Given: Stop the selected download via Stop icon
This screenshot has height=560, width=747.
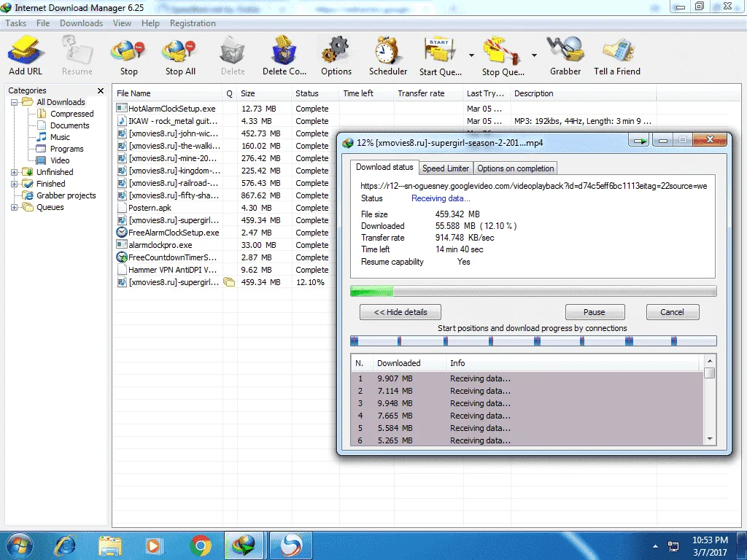Looking at the screenshot, I should click(128, 55).
